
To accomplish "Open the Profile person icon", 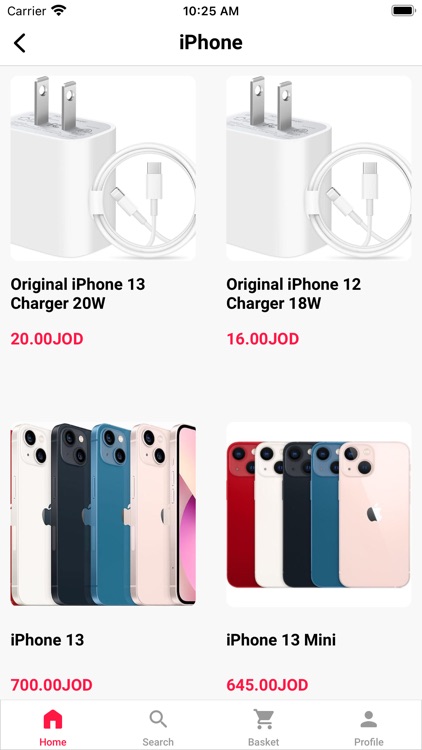I will [x=369, y=719].
